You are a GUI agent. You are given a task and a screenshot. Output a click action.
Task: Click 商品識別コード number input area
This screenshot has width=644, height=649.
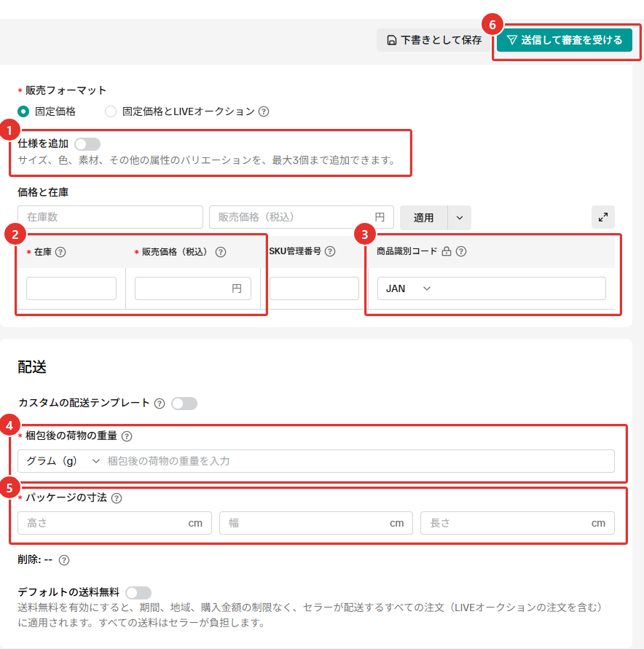click(x=521, y=288)
